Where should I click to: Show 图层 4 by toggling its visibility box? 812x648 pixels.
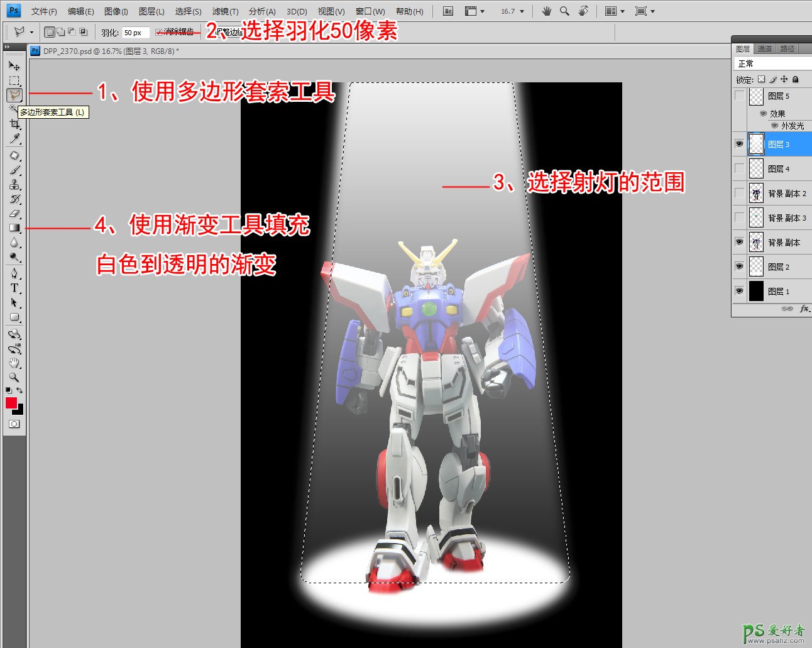point(739,168)
